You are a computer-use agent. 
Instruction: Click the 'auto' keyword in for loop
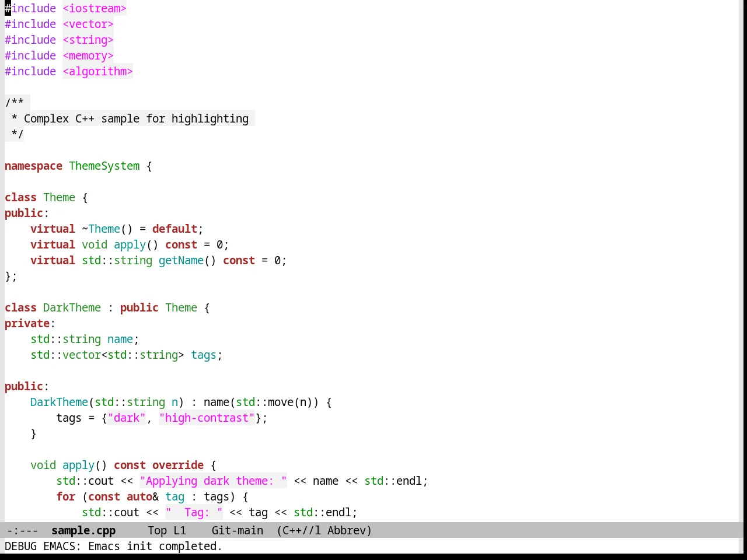139,496
